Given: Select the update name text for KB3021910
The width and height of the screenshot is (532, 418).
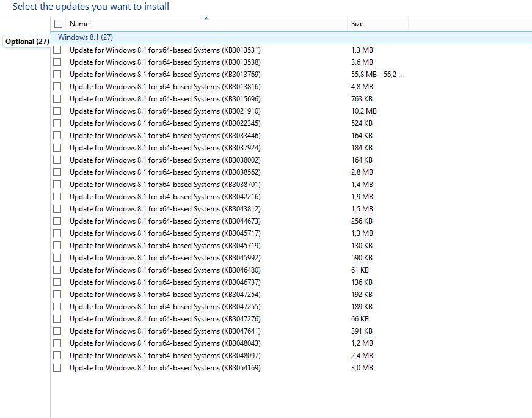Looking at the screenshot, I should pos(166,111).
